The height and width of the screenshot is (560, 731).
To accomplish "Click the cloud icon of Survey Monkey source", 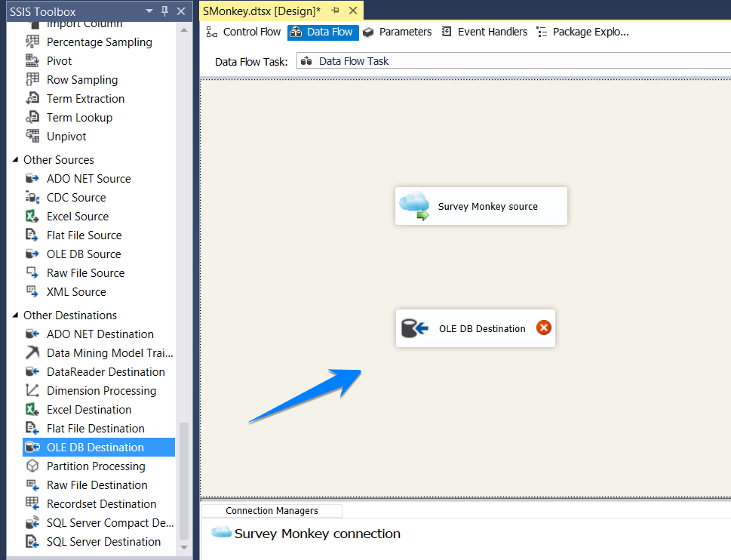I will [414, 205].
